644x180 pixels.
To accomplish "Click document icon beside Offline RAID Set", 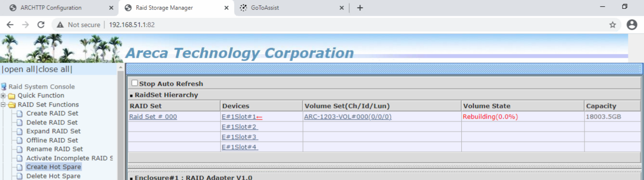I will click(x=19, y=141).
